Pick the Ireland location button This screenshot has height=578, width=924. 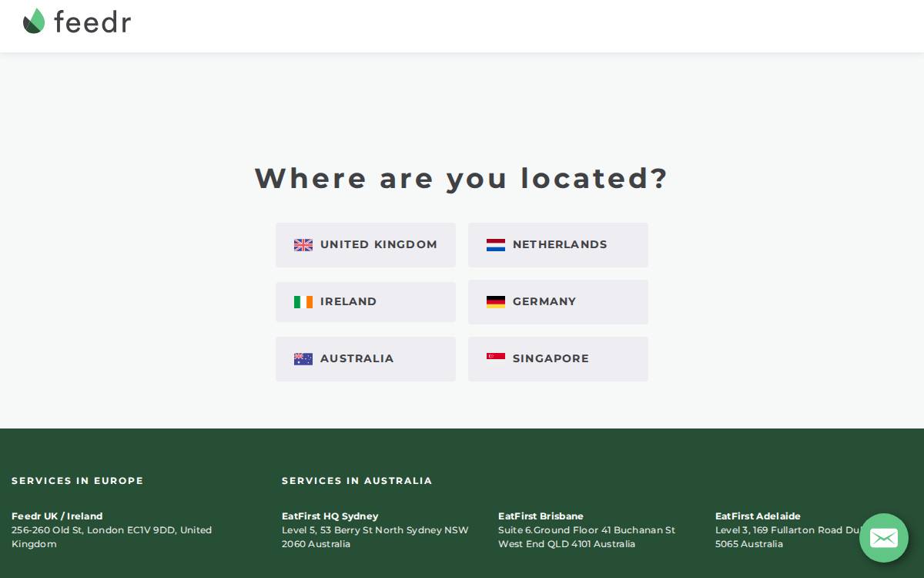pos(366,302)
